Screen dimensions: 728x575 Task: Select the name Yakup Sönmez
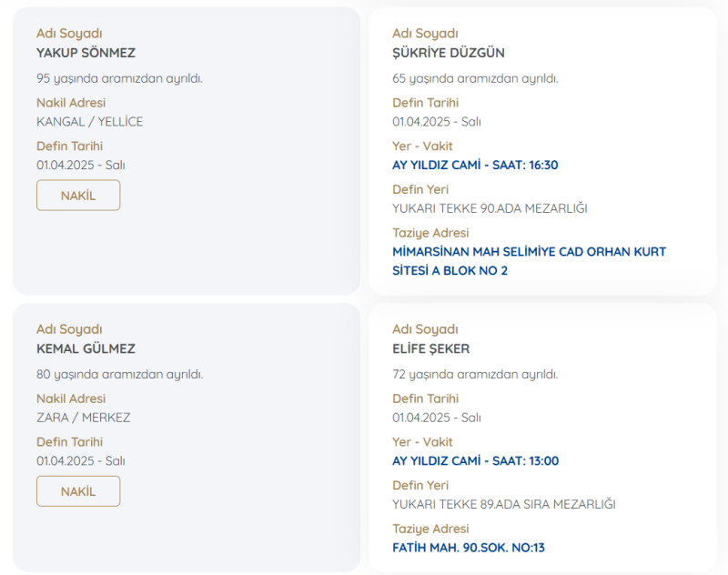click(x=86, y=53)
